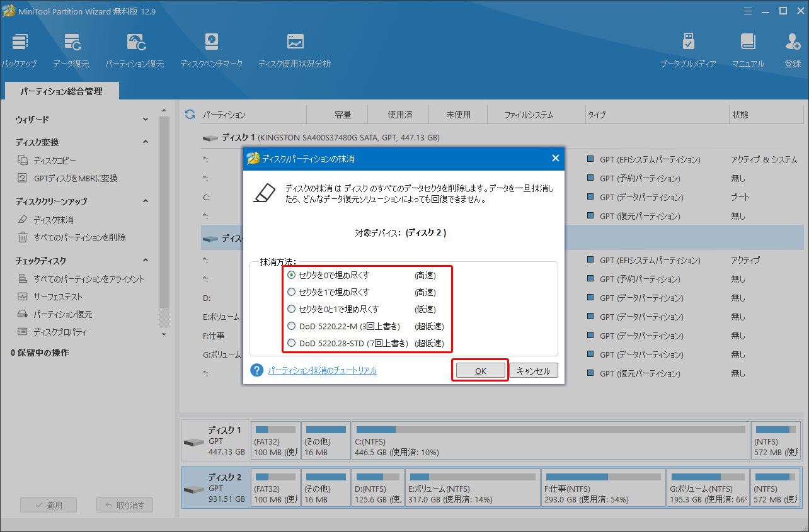Switch to パーティション総合管理 tab
The height and width of the screenshot is (532, 809).
[61, 91]
